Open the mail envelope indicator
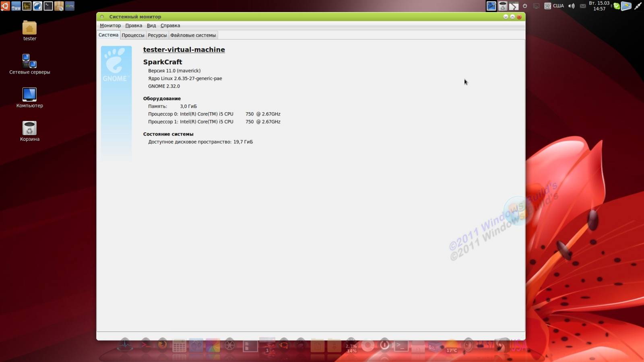 tap(583, 6)
